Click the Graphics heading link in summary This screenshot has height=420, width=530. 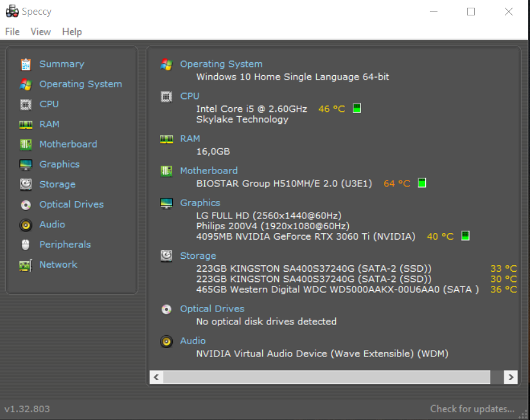(200, 203)
